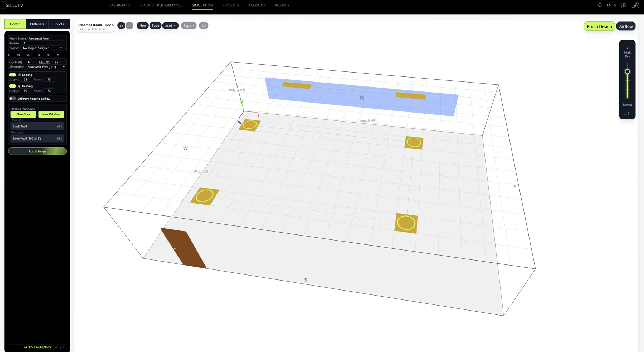Open the profile logo icon at top right
Image resolution: width=644 pixels, height=352 pixels.
[x=635, y=5]
